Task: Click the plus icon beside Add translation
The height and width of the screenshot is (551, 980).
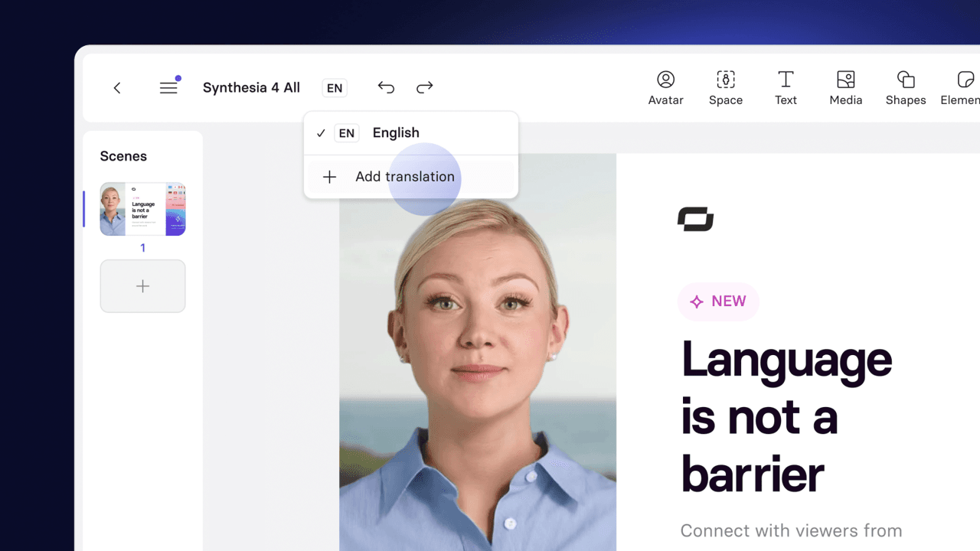Action: 329,177
